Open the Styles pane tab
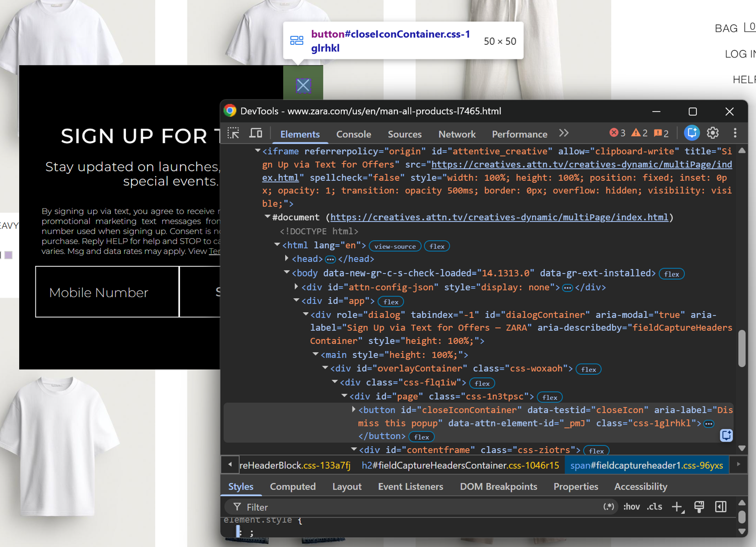756x547 pixels. (x=241, y=487)
